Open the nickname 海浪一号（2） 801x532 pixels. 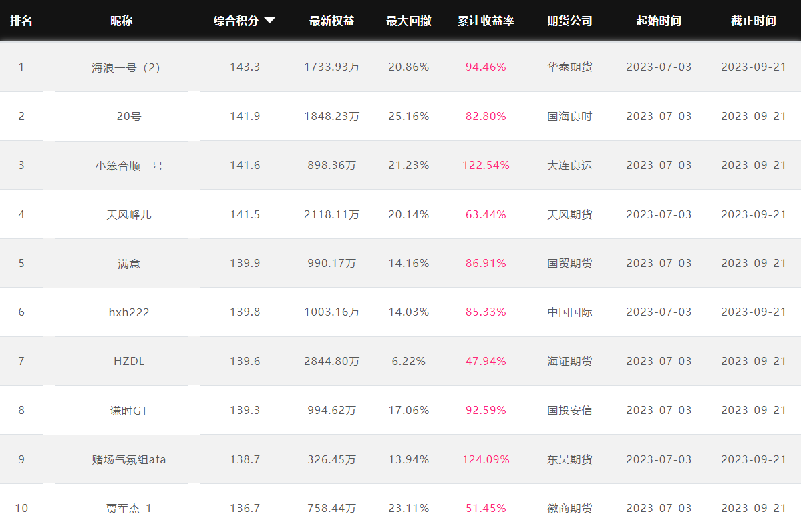tap(126, 67)
